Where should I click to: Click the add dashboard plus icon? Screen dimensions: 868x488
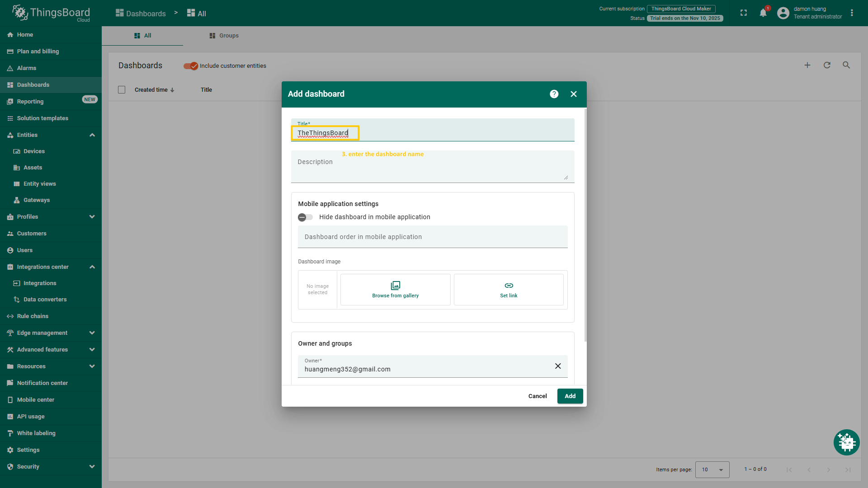[807, 65]
